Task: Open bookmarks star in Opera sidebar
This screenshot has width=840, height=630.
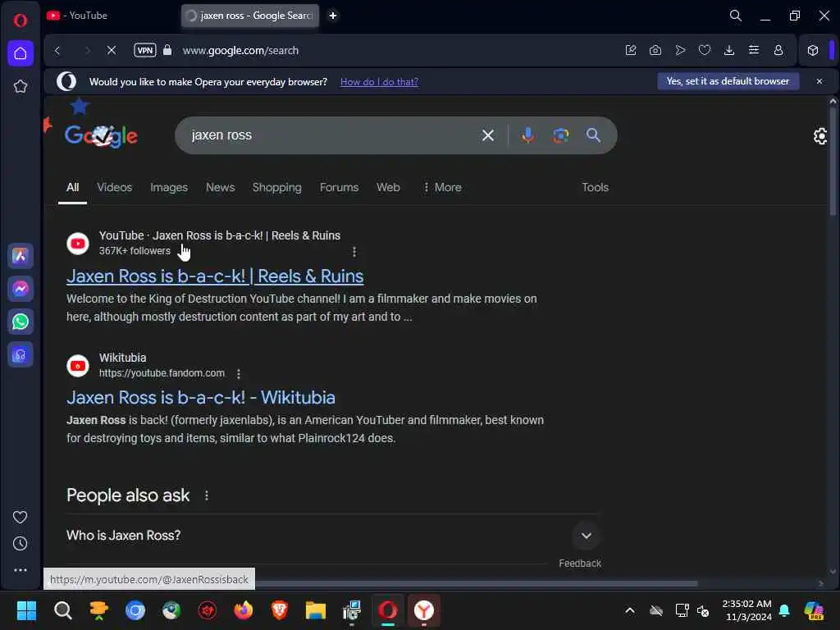Action: tap(21, 86)
